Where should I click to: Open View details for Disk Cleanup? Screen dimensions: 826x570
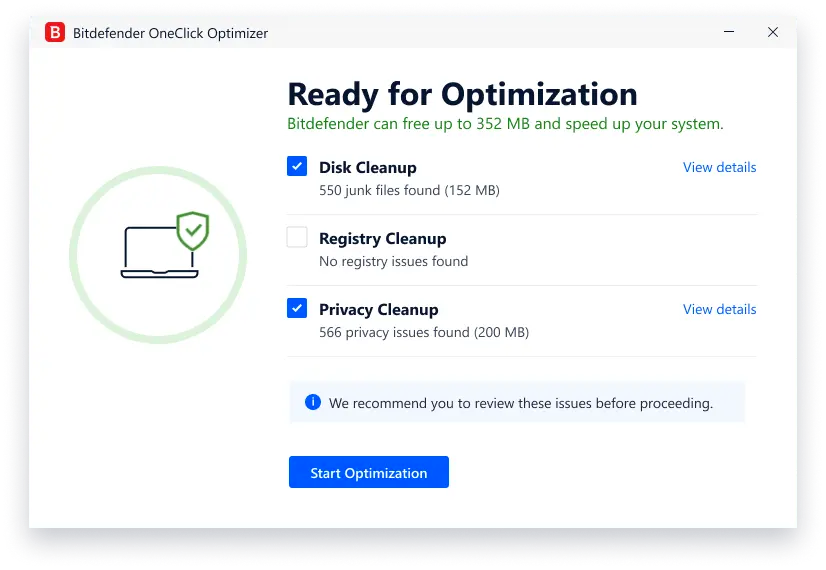(x=720, y=167)
